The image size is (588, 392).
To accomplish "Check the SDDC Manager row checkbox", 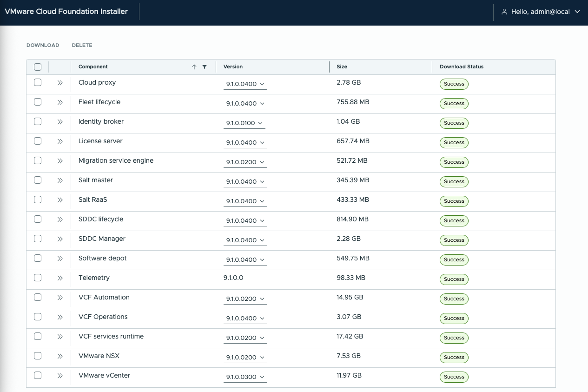I will tap(38, 239).
